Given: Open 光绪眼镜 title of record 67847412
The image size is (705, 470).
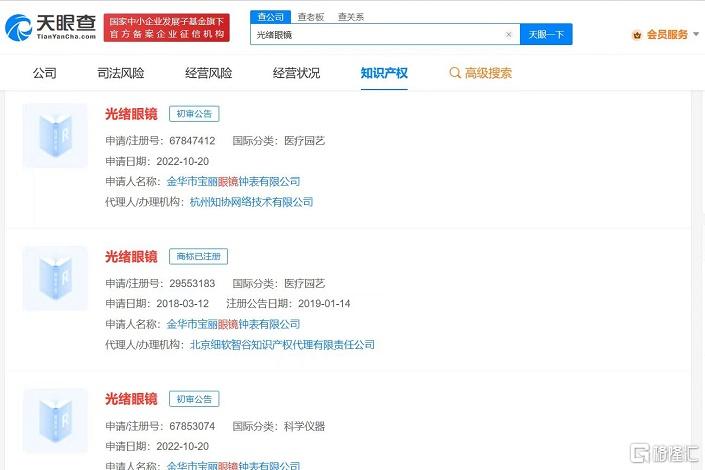Looking at the screenshot, I should pyautogui.click(x=131, y=114).
